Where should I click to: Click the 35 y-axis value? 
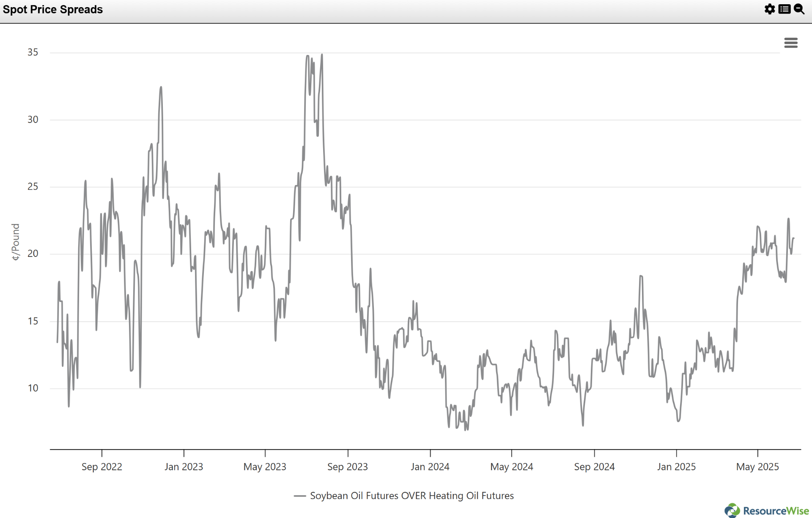pos(33,52)
